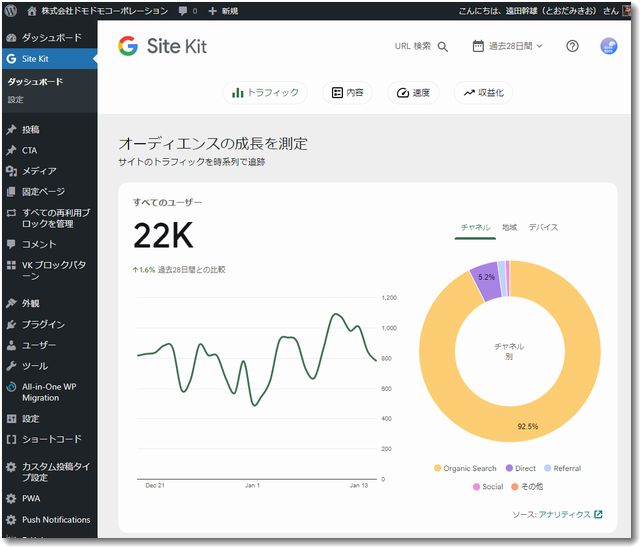Image resolution: width=640 pixels, height=547 pixels.
Task: Open the 投稿 pin icon menu
Action: tap(11, 130)
